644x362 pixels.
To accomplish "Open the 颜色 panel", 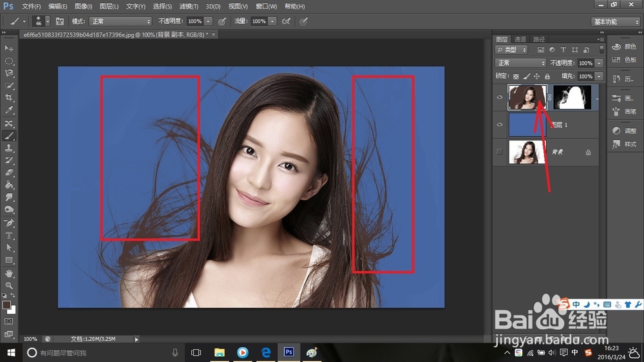I will point(624,46).
